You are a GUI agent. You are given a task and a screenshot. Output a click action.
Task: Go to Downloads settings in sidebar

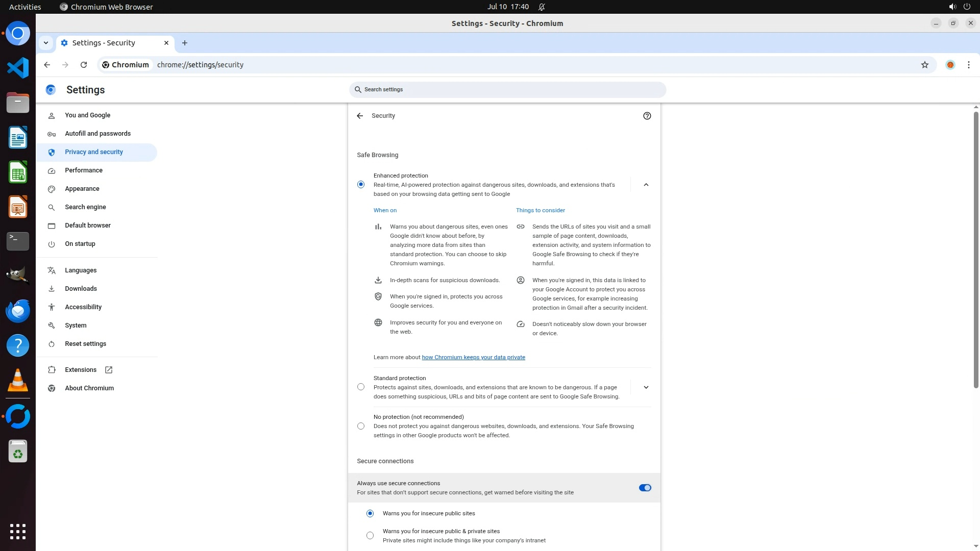click(x=81, y=289)
